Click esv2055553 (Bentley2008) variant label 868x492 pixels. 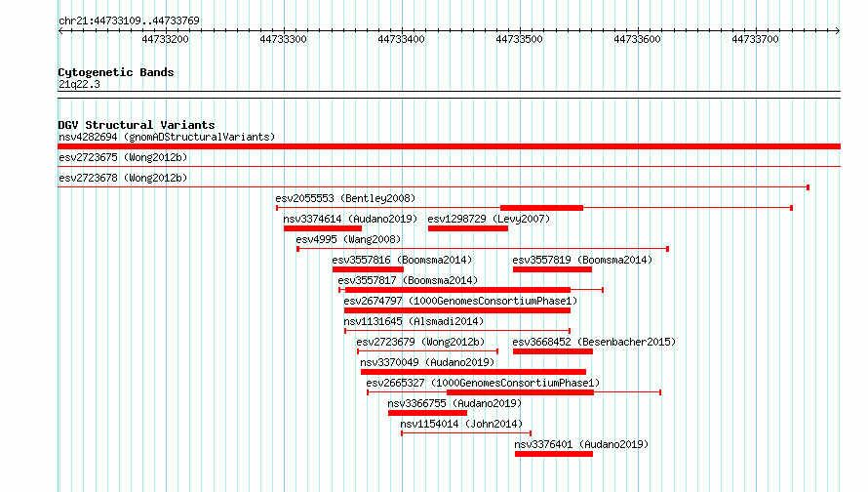pyautogui.click(x=345, y=198)
